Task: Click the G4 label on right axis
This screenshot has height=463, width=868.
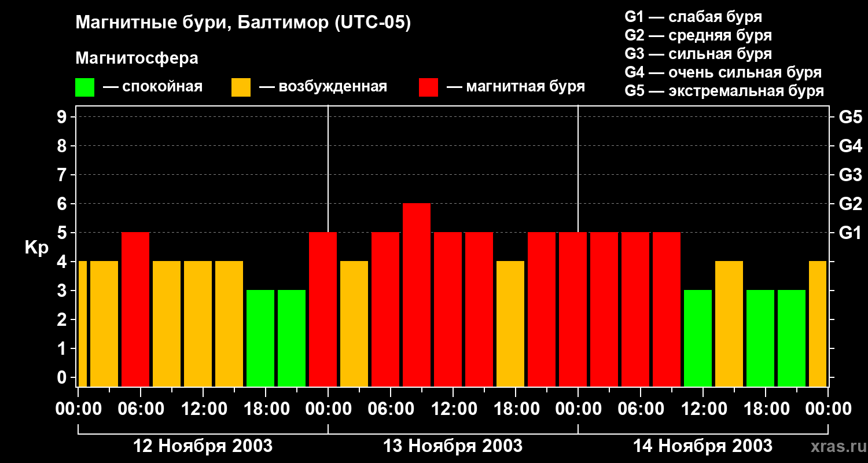Action: tap(850, 146)
